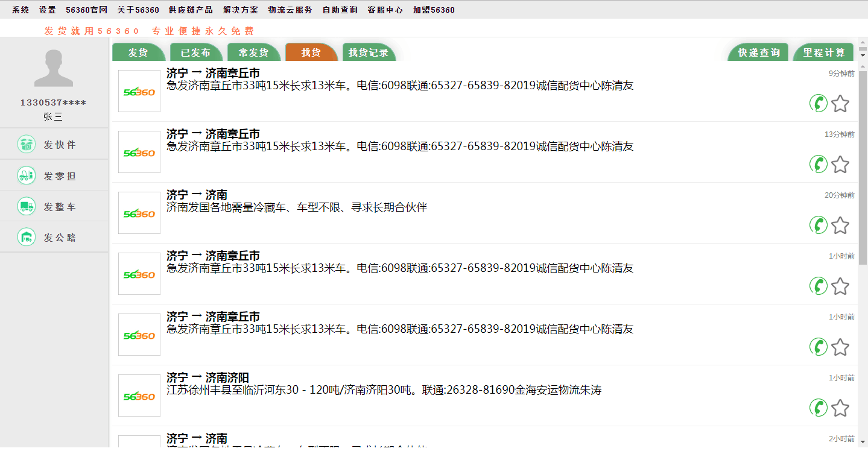Call contact on 济南济阳 listing
Viewport: 868px width, 457px height.
point(819,408)
